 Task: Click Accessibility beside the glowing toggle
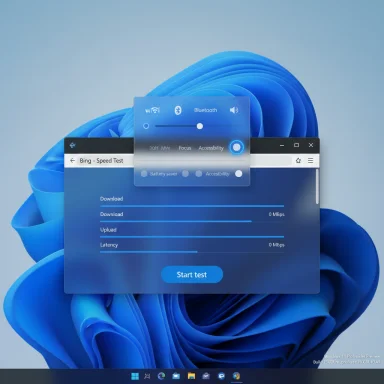[x=211, y=148]
